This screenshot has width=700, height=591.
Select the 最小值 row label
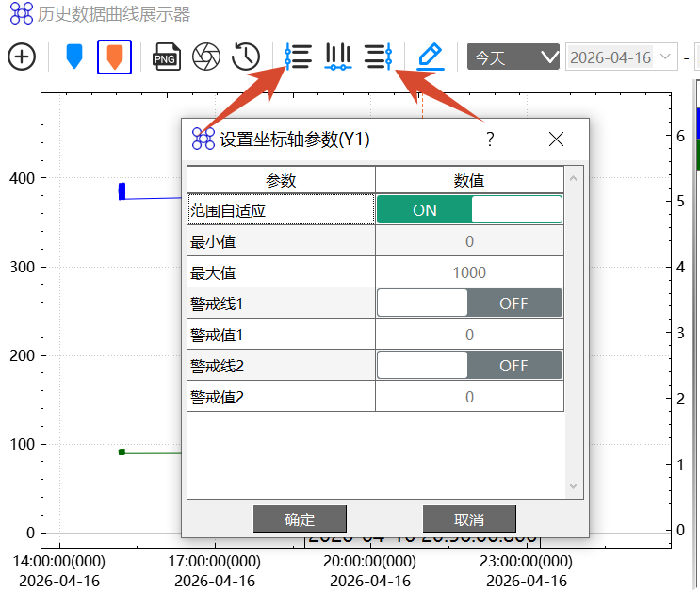(x=281, y=241)
